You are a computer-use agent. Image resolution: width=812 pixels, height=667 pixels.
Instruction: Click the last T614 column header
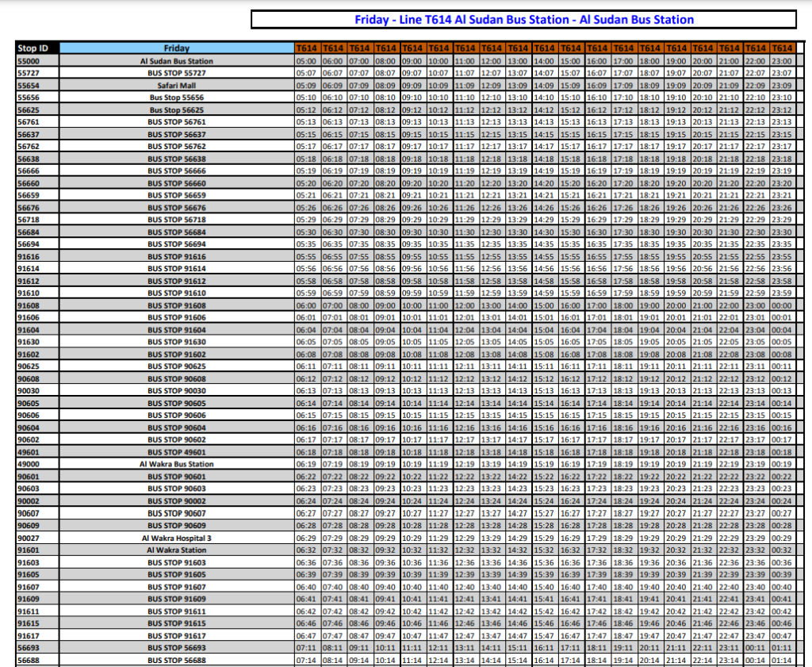(x=783, y=48)
